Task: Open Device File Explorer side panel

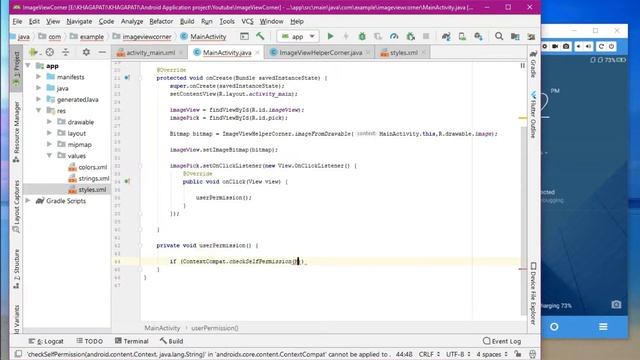Action: tap(533, 293)
